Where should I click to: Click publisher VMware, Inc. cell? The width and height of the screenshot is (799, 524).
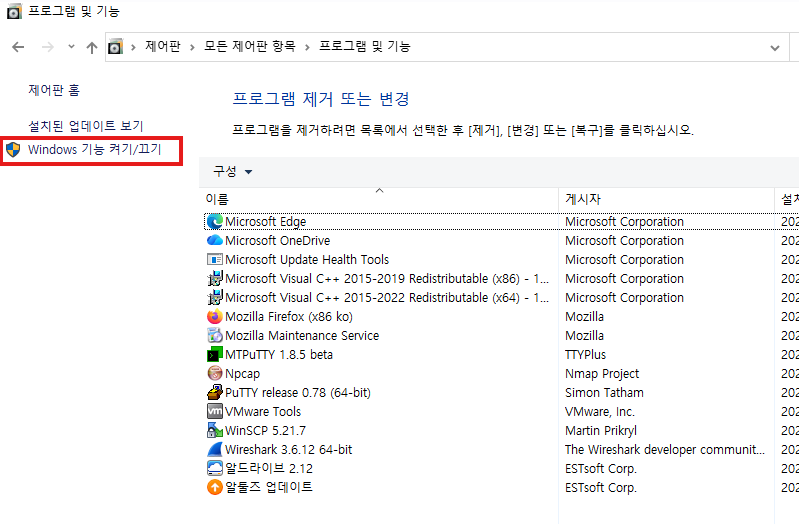[600, 411]
